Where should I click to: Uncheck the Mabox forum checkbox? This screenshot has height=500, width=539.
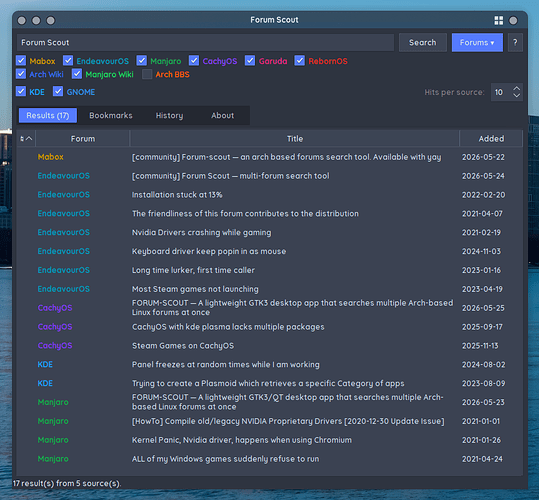21,61
